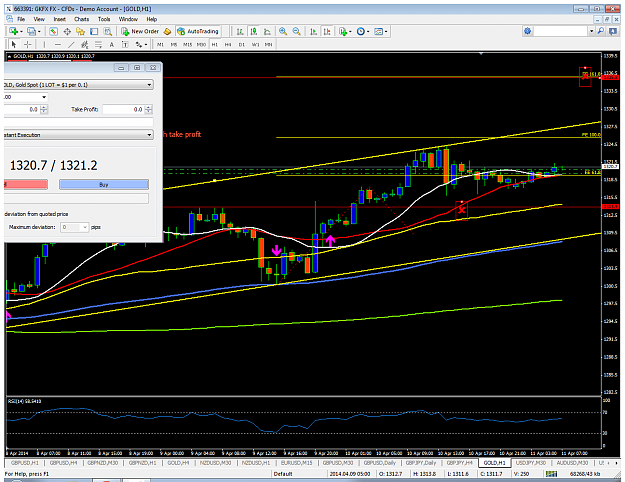The height and width of the screenshot is (482, 625).
Task: Select the Crosshair tool
Action: point(28,44)
